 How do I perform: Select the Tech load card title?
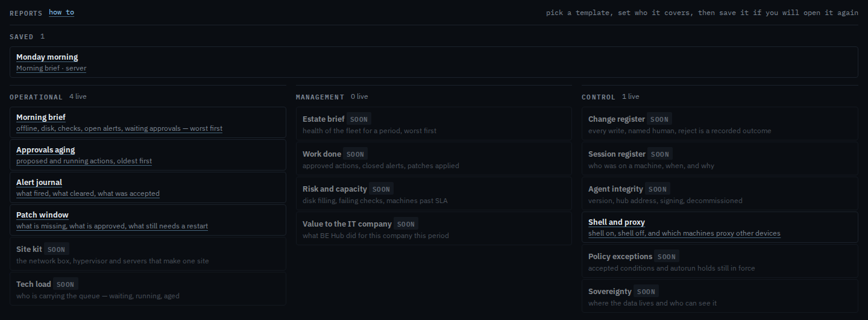[34, 284]
